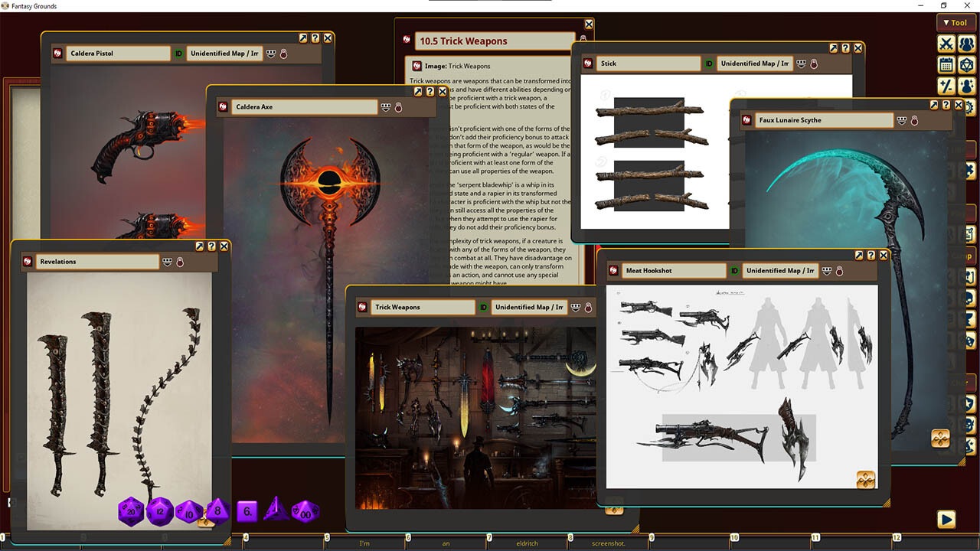980x551 pixels.
Task: Switch to hotkey bar tab 6
Action: point(408,539)
